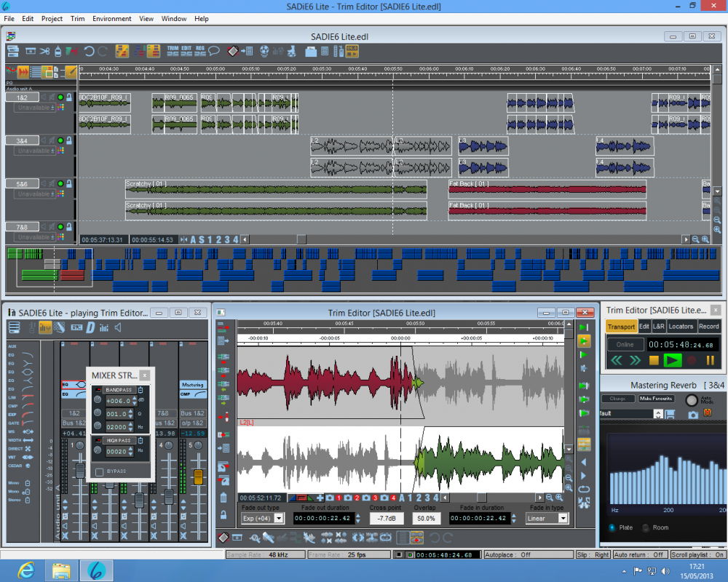Click the pencil edit icon above track list
Screen dimensions: 728x582
click(71, 71)
